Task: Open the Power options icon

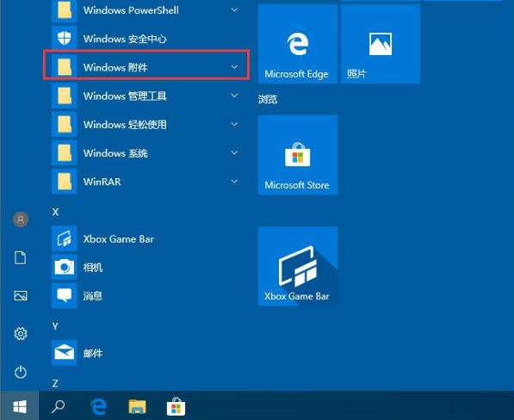Action: 21,372
